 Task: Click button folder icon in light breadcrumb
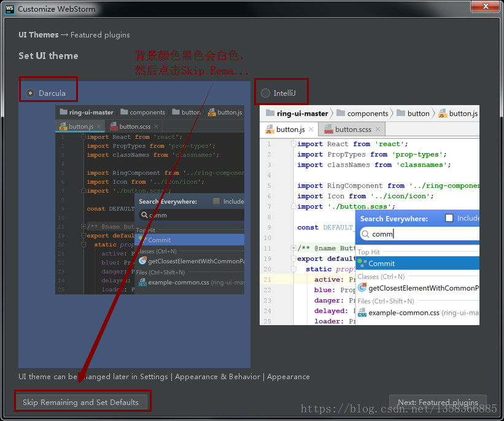click(x=400, y=113)
